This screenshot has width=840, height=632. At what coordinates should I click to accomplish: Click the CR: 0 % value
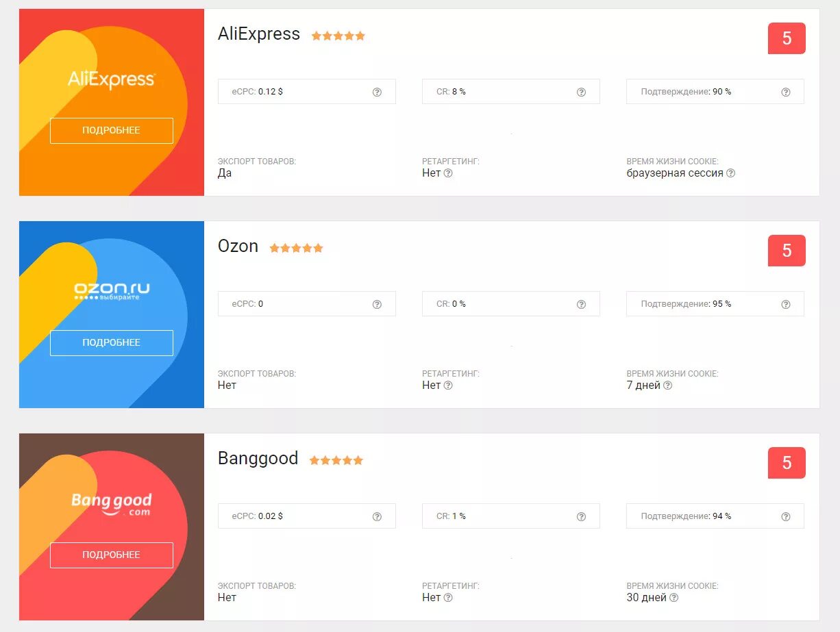(x=452, y=304)
